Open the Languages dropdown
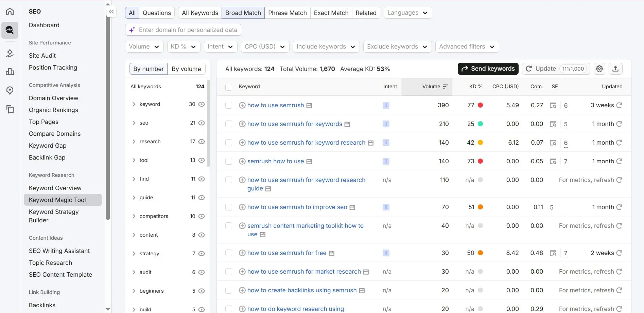 [408, 13]
